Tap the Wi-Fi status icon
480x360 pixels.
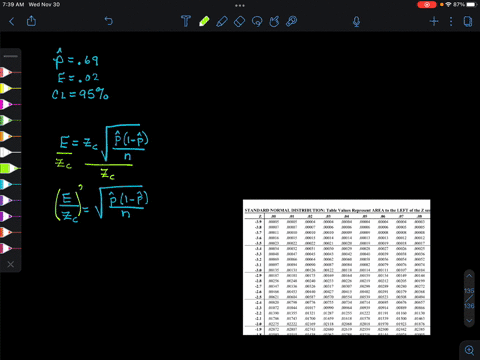pos(448,5)
